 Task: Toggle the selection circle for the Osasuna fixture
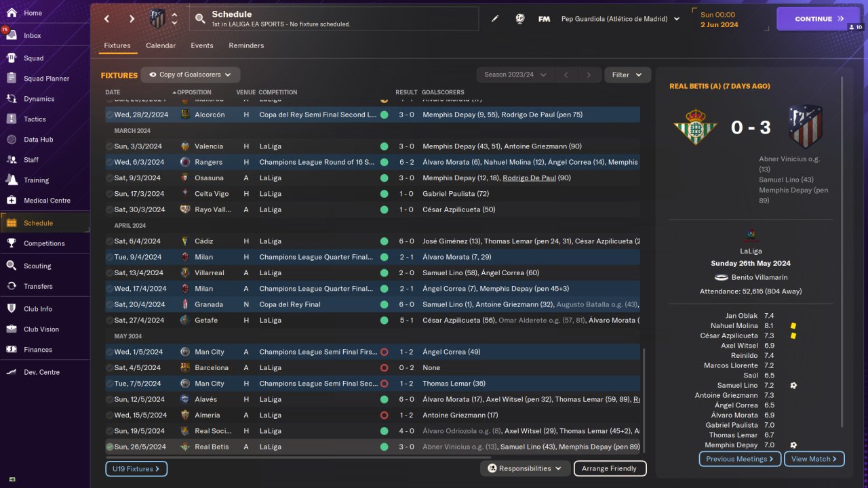pyautogui.click(x=109, y=178)
